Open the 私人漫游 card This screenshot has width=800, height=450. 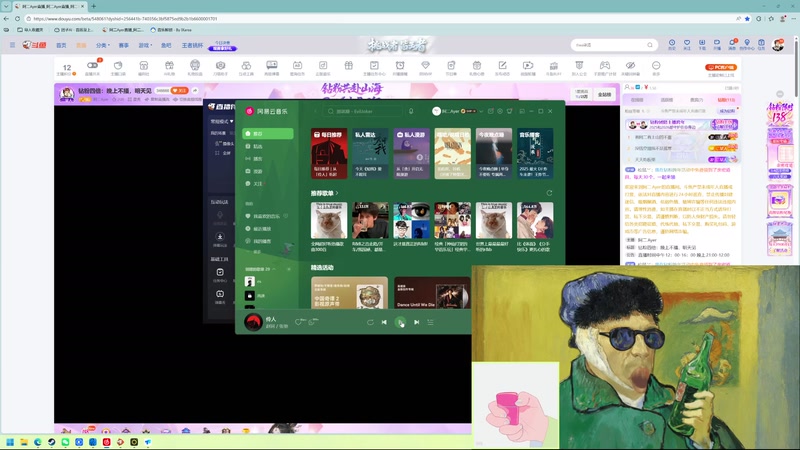pos(411,153)
